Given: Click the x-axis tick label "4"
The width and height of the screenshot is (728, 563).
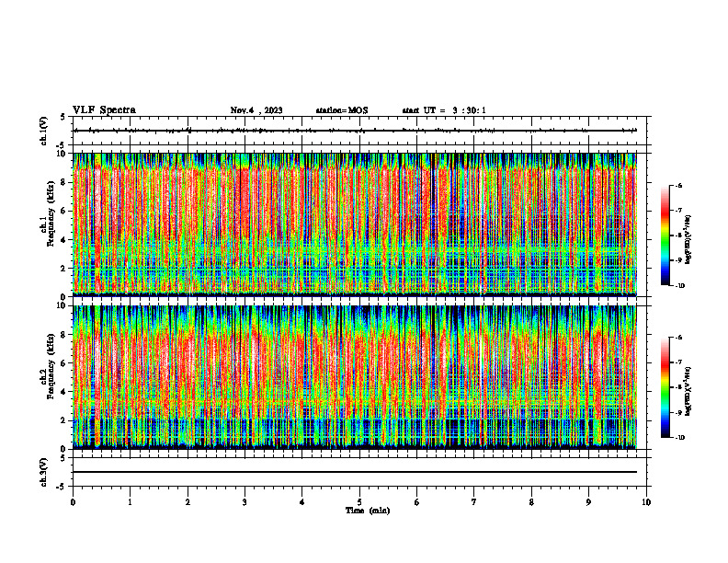Looking at the screenshot, I should [x=302, y=502].
